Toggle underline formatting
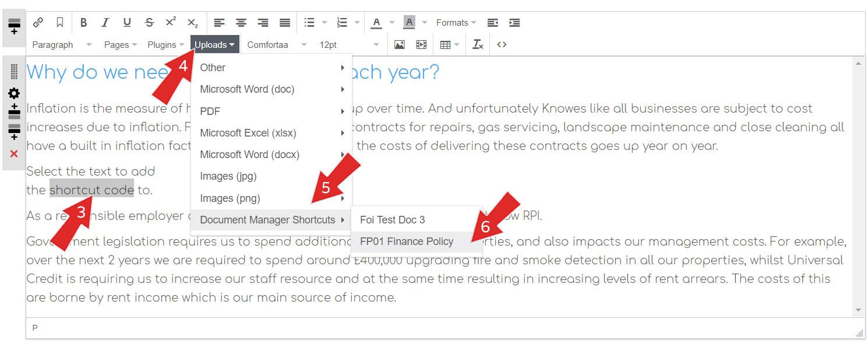The width and height of the screenshot is (868, 350). 126,22
